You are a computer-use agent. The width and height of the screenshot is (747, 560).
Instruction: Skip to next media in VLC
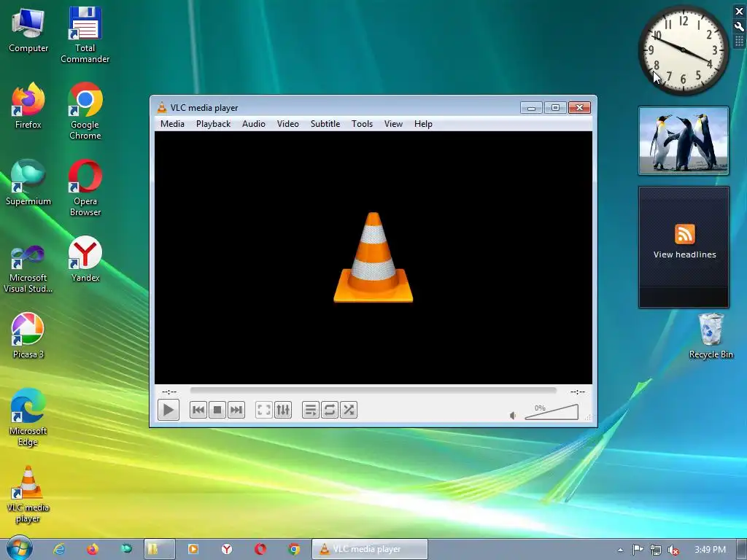pos(236,410)
